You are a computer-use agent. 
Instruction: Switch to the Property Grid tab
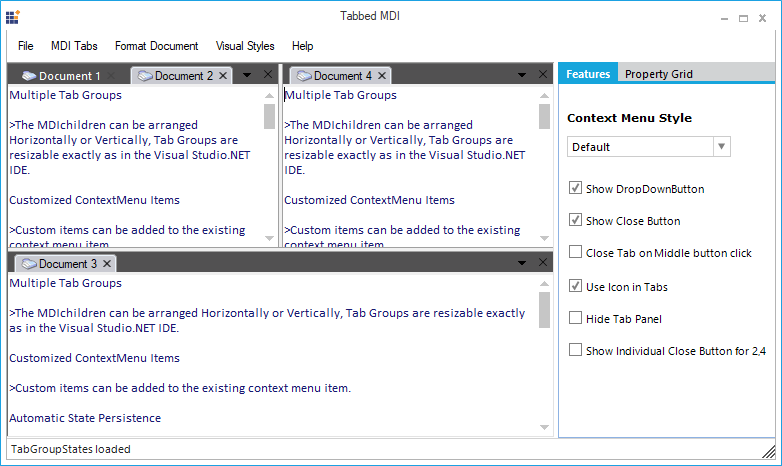(658, 74)
